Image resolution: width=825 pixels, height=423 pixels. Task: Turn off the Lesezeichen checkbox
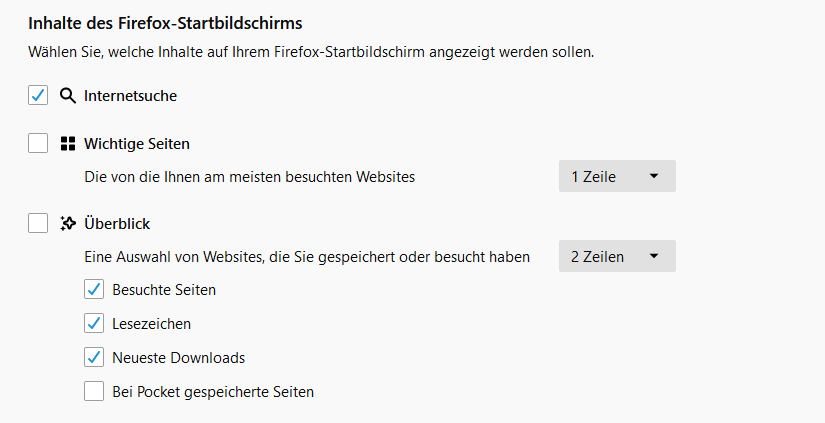[94, 324]
